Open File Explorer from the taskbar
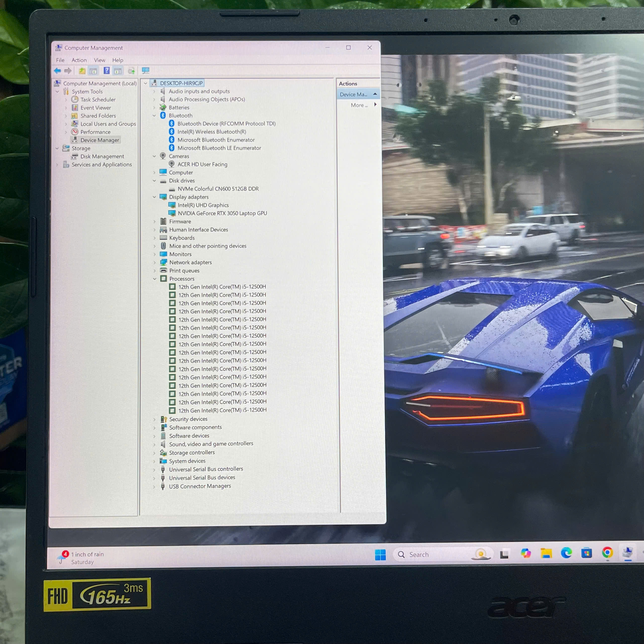Viewport: 644px width, 644px height. coord(546,554)
